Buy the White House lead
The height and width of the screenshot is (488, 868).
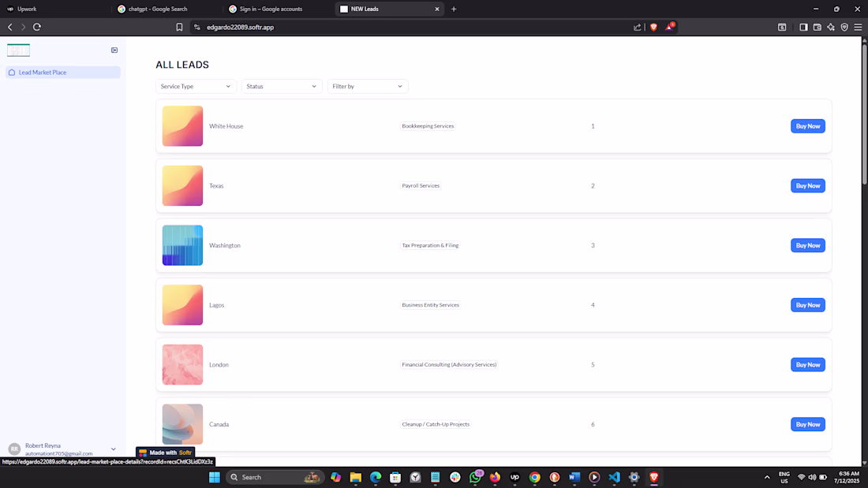[808, 126]
